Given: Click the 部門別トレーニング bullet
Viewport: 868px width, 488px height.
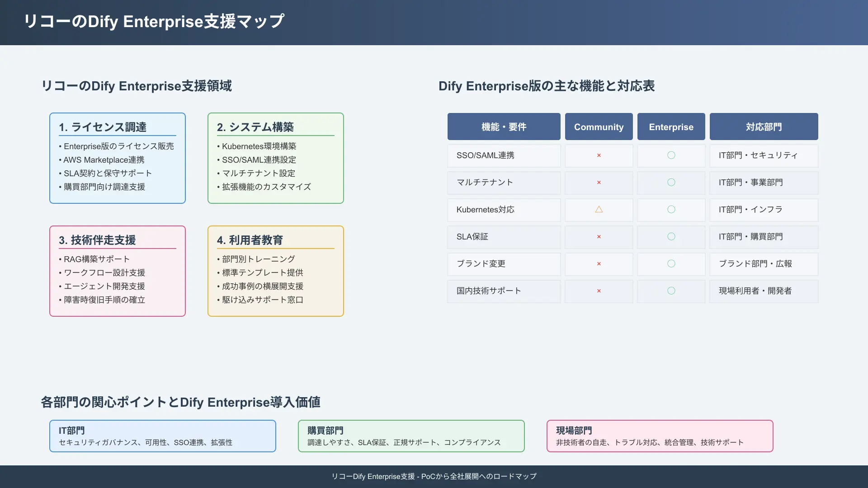Looking at the screenshot, I should point(256,259).
